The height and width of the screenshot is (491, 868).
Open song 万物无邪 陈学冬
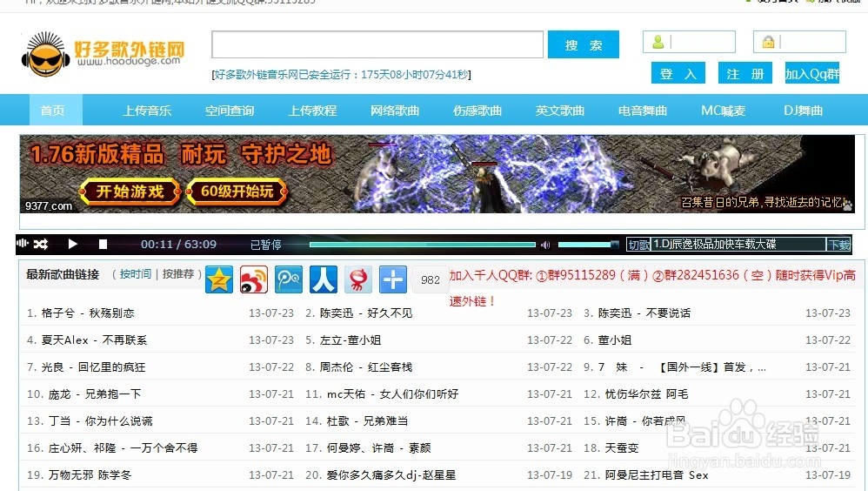[90, 475]
